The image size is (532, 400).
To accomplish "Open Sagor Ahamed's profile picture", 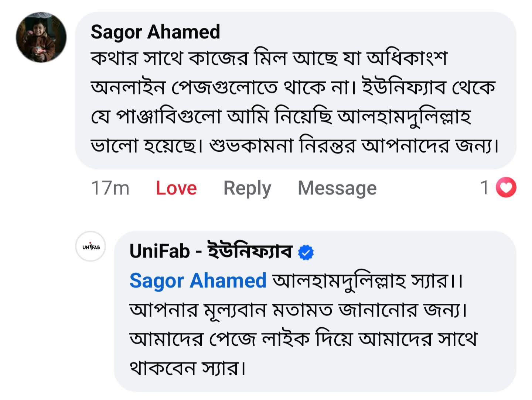I will [41, 37].
